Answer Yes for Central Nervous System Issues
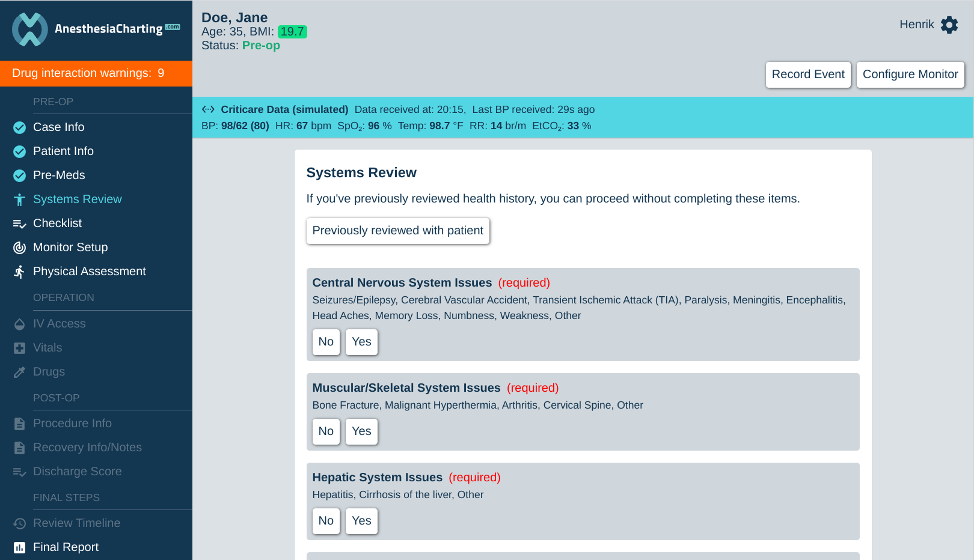 (x=361, y=342)
